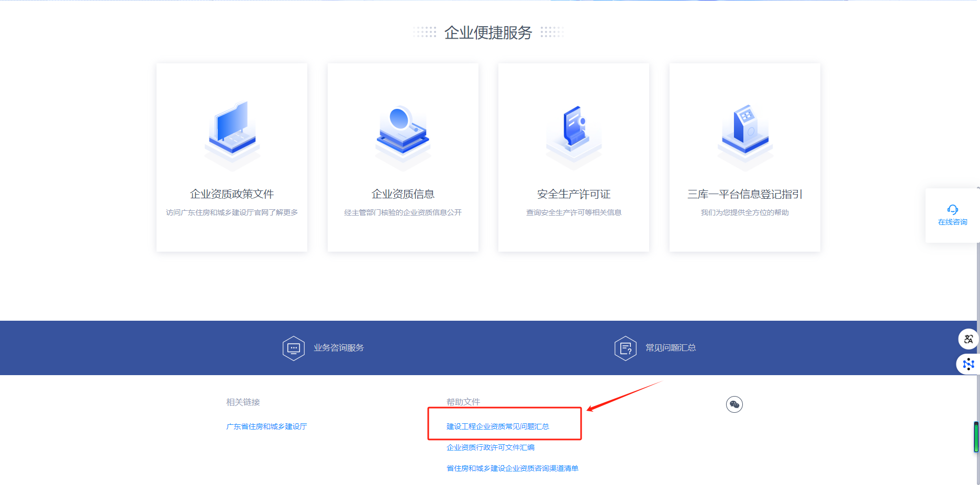
Task: Click the 三库一平台信息登记指引 card title
Action: pyautogui.click(x=745, y=194)
